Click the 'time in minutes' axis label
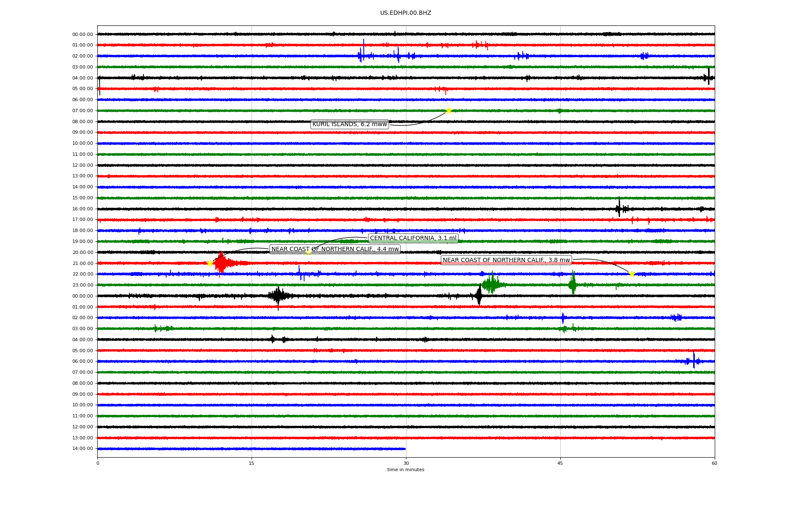This screenshot has width=812, height=508. point(405,469)
